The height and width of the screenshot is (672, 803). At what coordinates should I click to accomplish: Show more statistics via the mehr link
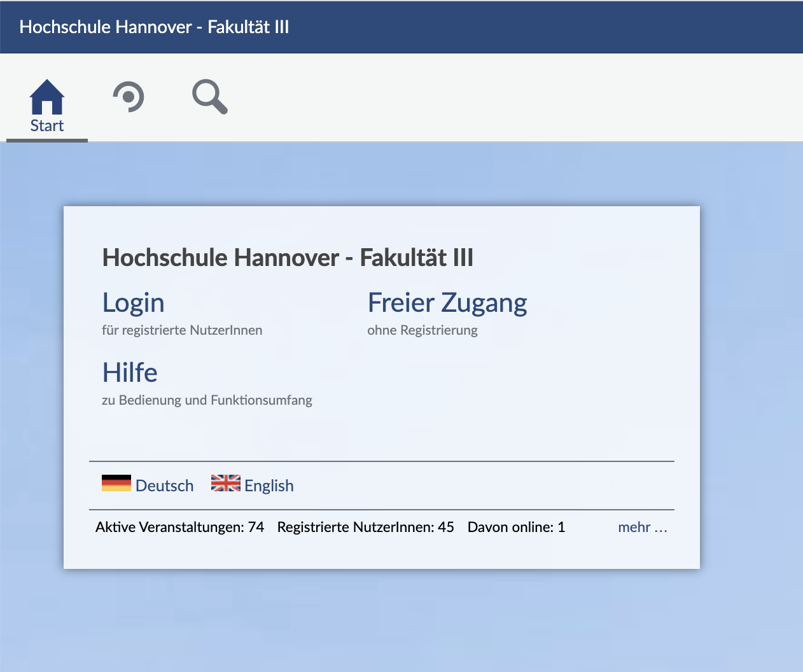tap(643, 527)
